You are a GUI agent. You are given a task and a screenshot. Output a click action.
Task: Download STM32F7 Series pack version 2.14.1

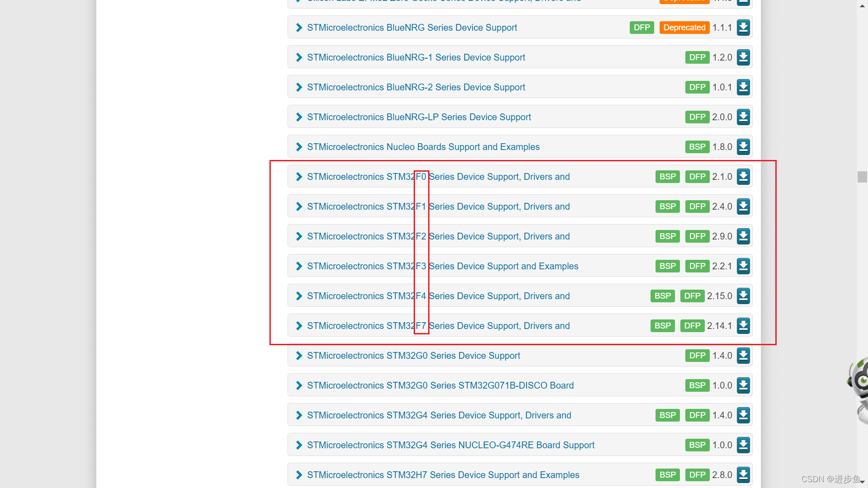743,326
